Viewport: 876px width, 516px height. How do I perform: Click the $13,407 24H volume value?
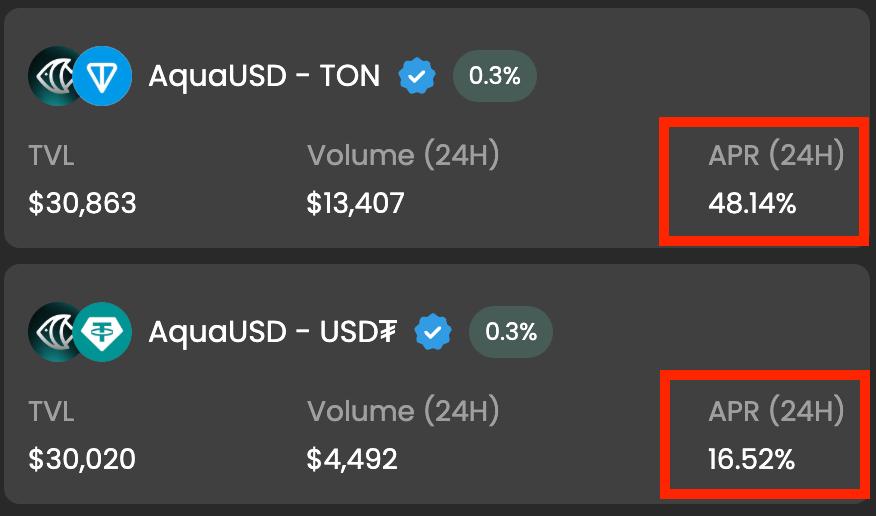point(355,203)
